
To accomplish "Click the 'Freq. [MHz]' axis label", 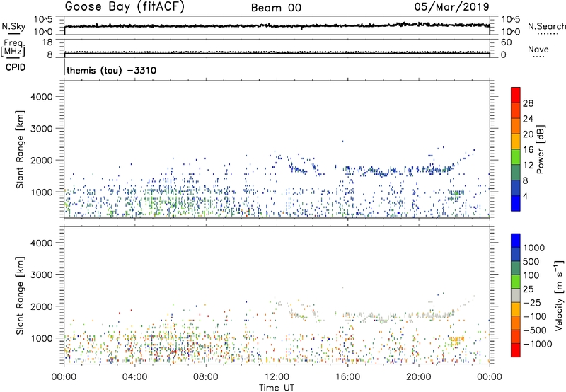I will click(13, 47).
